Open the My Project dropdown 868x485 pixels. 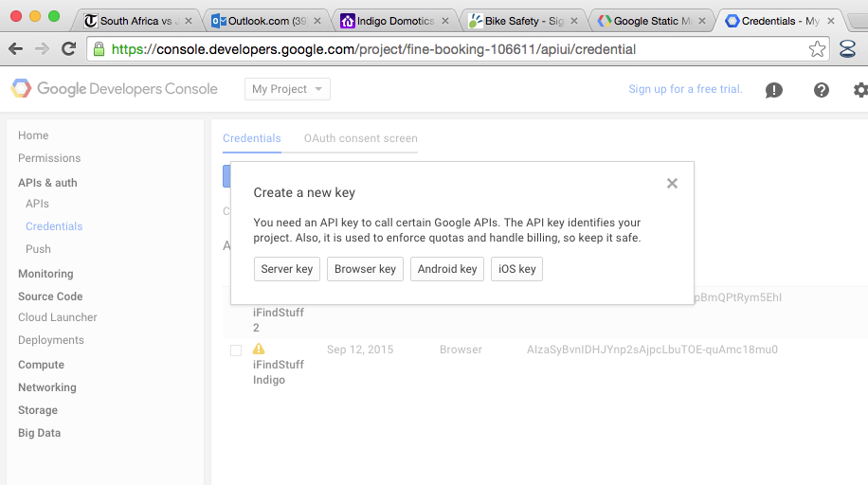(287, 89)
